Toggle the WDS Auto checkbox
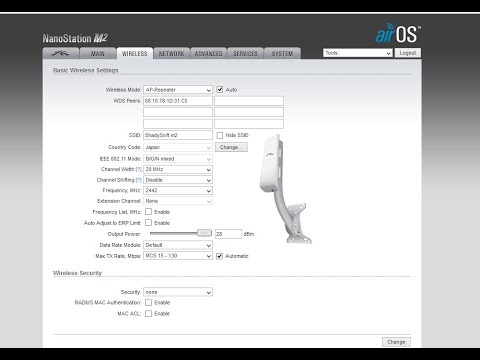Screen dimensions: 480x360 point(220,89)
